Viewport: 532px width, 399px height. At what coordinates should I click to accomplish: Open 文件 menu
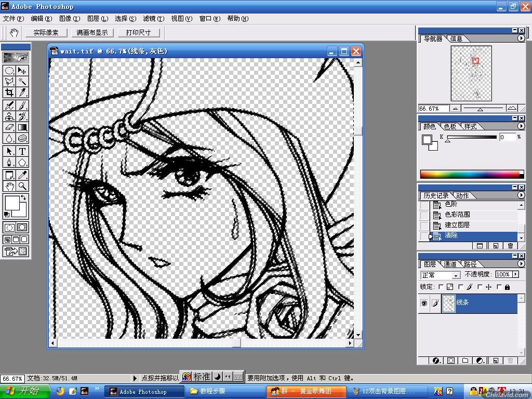[x=13, y=19]
